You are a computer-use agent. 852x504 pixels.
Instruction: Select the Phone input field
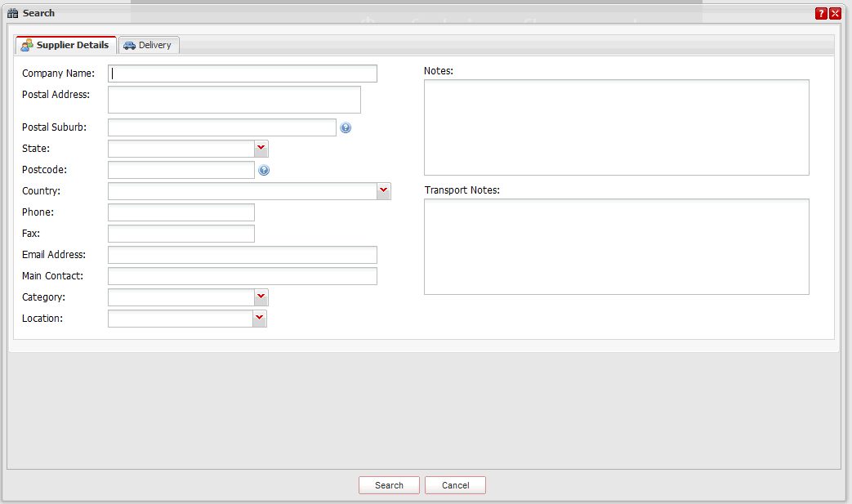click(x=181, y=212)
